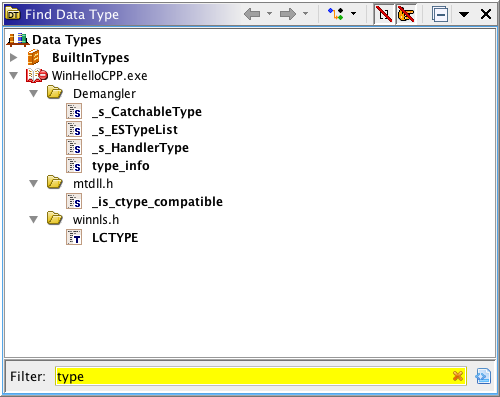Screen dimensions: 500x397
Task: Collapse all tree nodes button
Action: click(440, 14)
